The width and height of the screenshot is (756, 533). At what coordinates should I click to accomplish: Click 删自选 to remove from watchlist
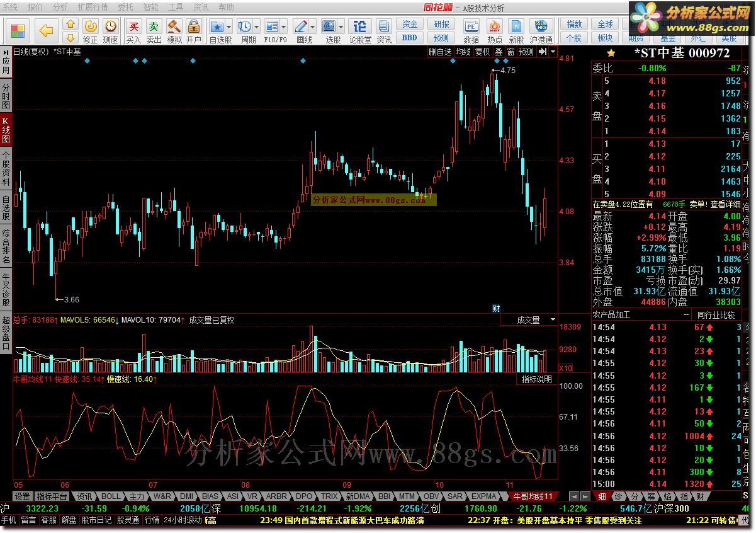point(441,52)
